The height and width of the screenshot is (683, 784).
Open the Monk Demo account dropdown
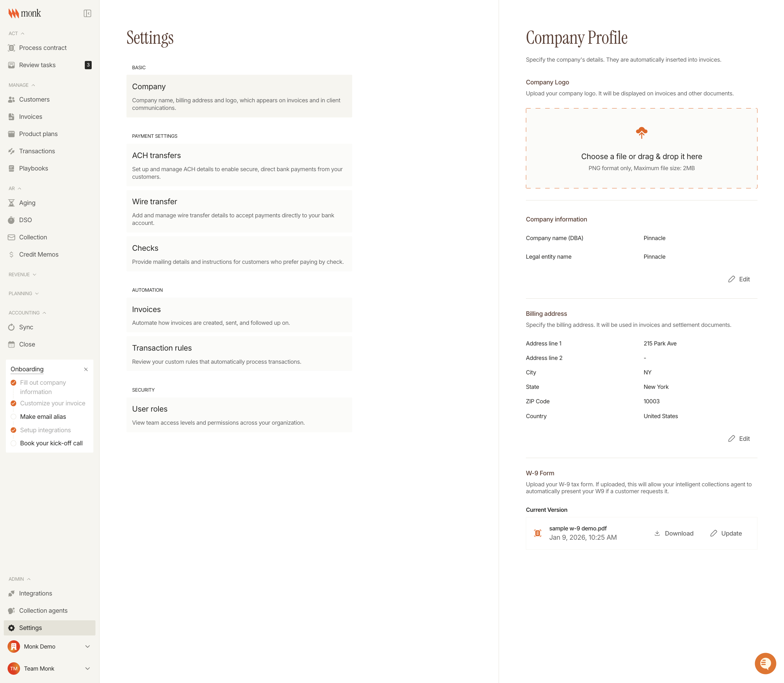pyautogui.click(x=88, y=646)
